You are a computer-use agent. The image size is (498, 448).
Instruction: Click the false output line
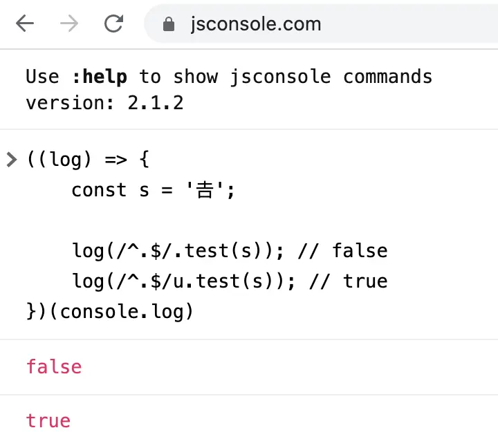54,366
